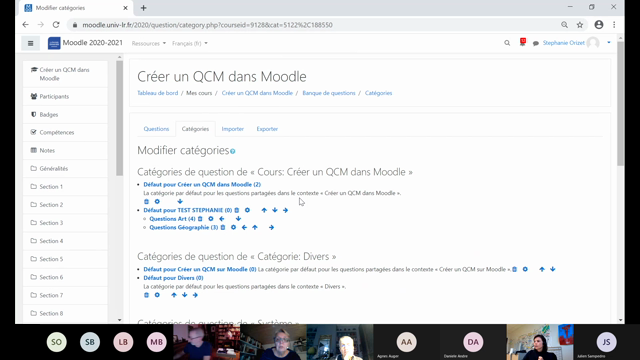Delete the 'Défaut pour Divers' category

click(x=147, y=295)
